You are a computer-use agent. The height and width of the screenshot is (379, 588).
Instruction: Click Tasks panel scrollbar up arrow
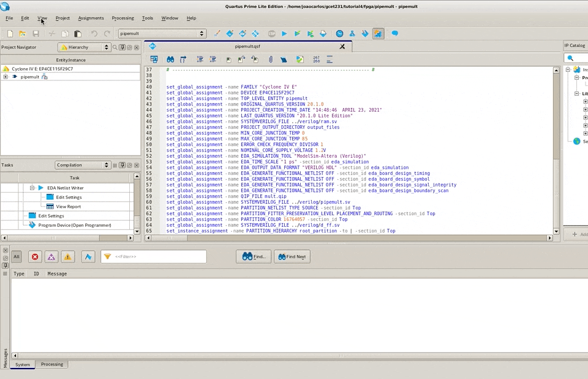137,176
